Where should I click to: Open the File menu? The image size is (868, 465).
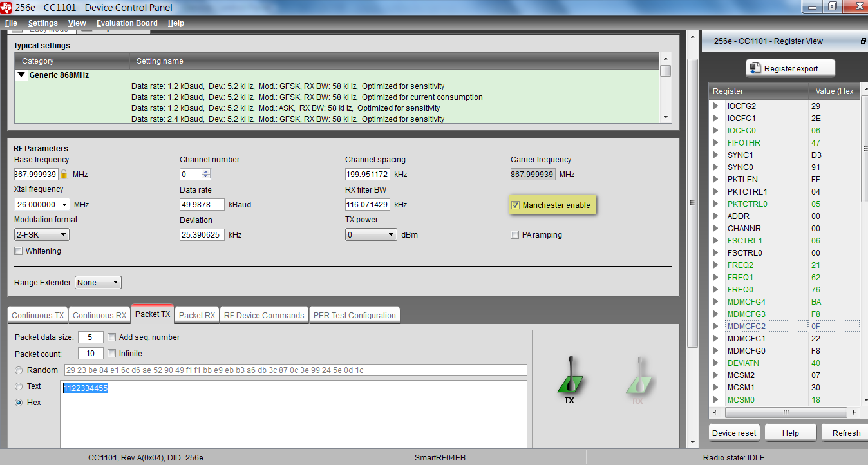coord(11,23)
